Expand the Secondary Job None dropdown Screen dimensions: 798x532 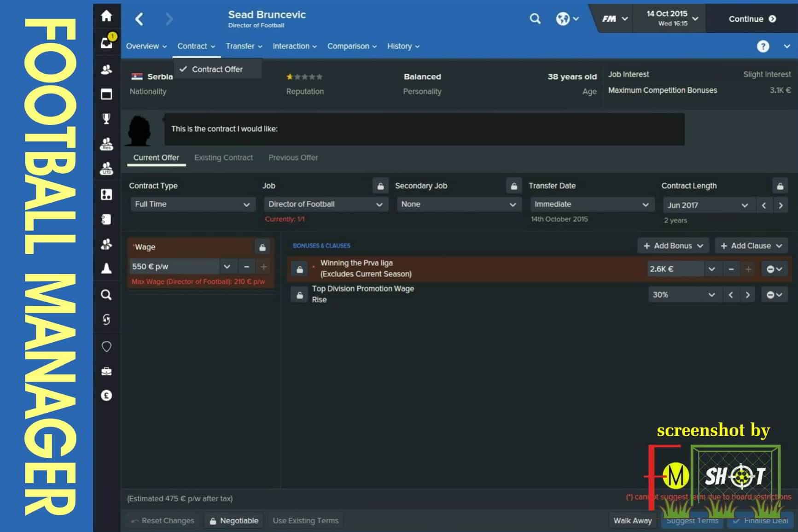(459, 205)
